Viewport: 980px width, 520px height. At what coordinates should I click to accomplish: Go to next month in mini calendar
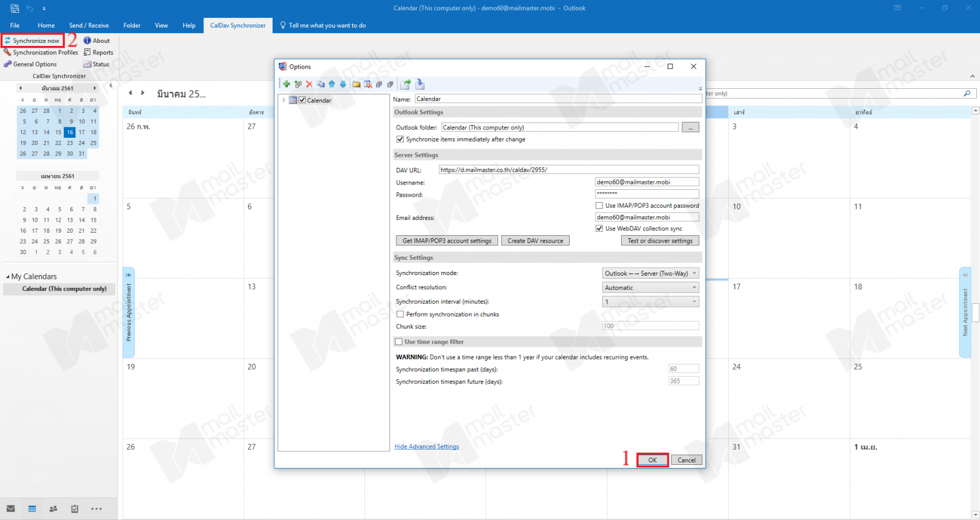(x=94, y=88)
